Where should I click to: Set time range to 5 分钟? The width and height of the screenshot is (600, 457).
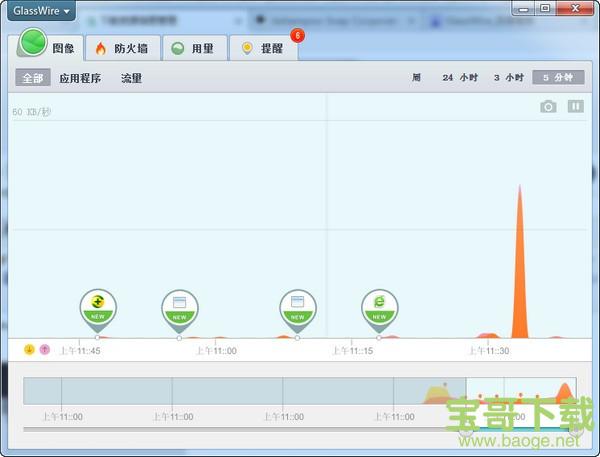(x=558, y=77)
